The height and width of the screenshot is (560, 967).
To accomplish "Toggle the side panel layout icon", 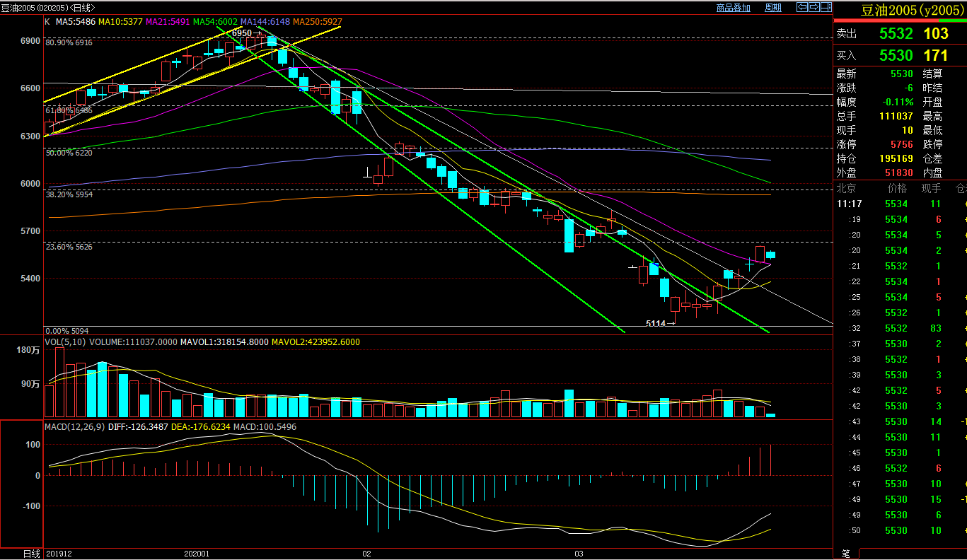I will click(x=826, y=7).
